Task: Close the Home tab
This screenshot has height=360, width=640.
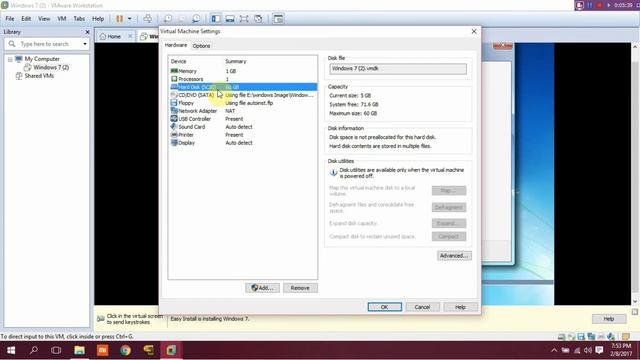Action: [x=130, y=36]
